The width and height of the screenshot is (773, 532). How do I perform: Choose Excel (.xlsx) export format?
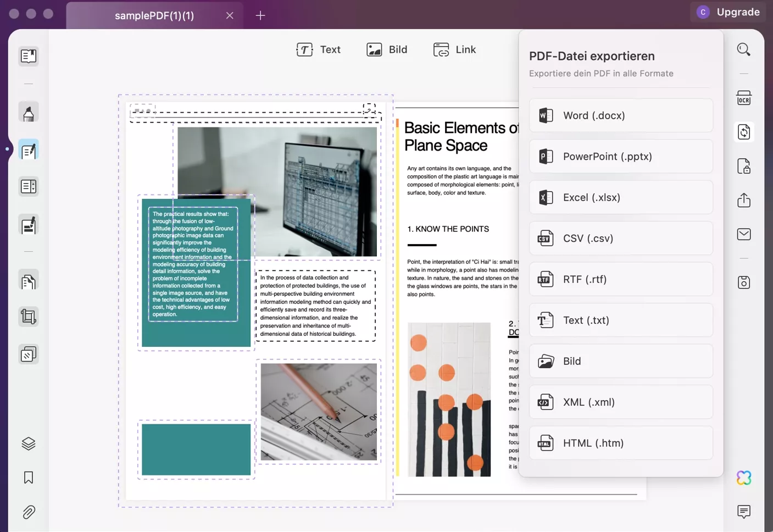pyautogui.click(x=620, y=197)
